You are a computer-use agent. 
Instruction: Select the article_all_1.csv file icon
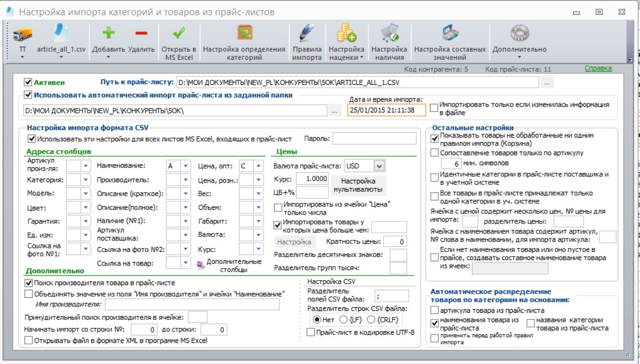[61, 34]
